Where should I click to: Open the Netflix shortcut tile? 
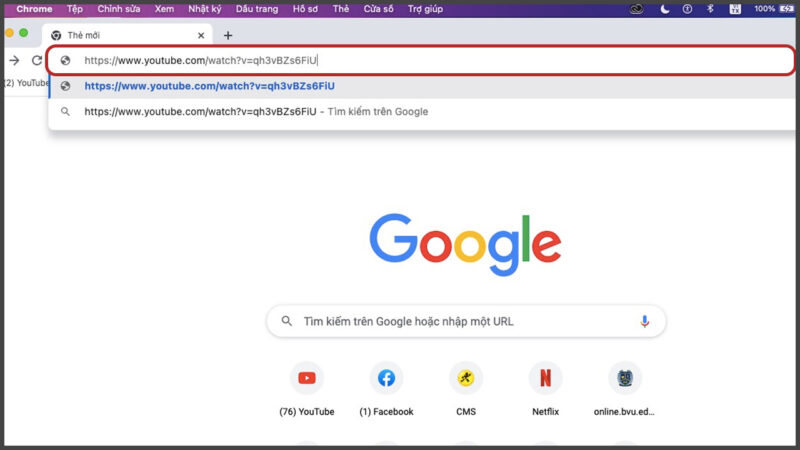[x=545, y=378]
